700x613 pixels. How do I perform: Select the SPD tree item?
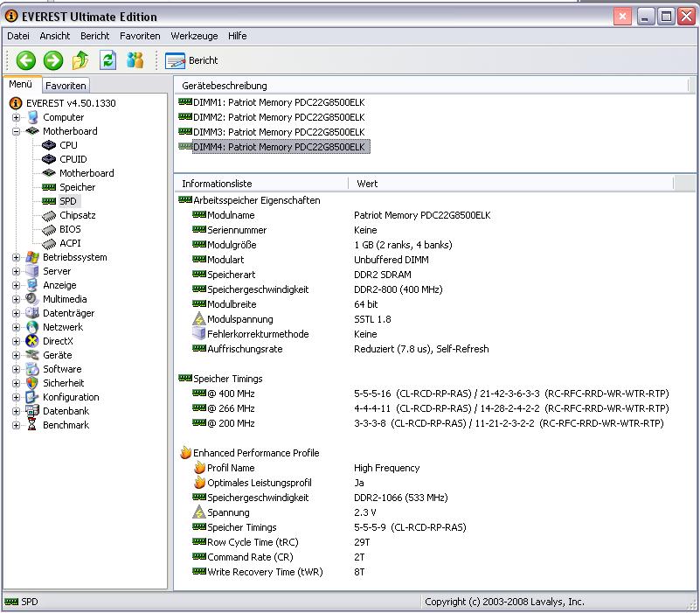click(x=68, y=201)
